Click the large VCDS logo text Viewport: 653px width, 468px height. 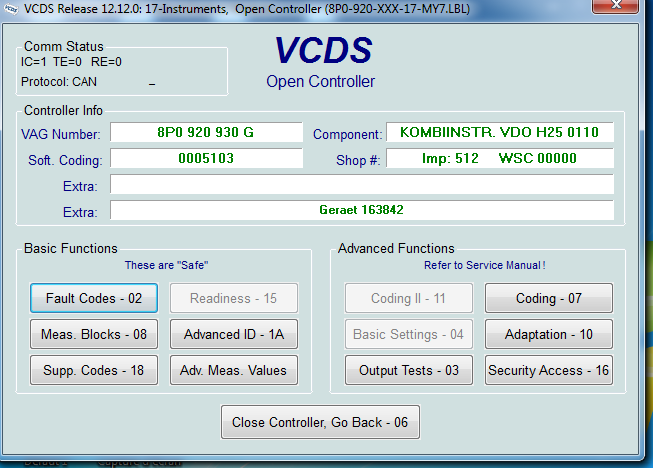click(324, 50)
